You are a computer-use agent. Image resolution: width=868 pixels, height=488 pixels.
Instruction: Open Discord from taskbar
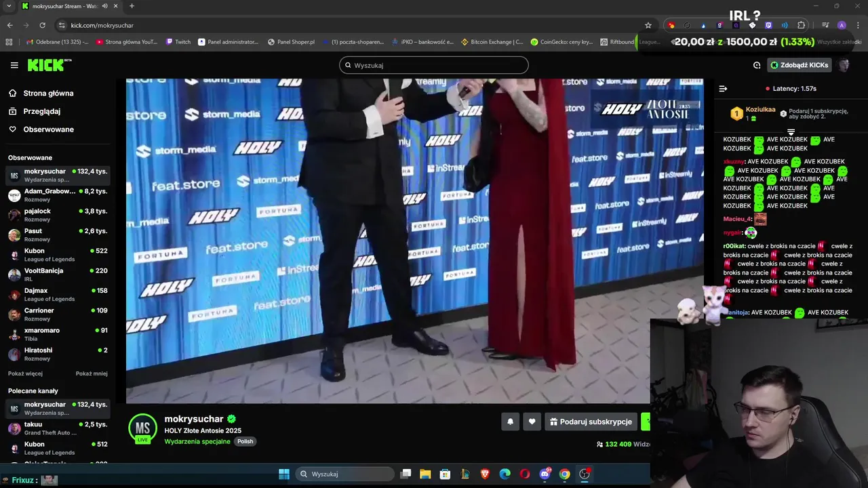tap(545, 474)
